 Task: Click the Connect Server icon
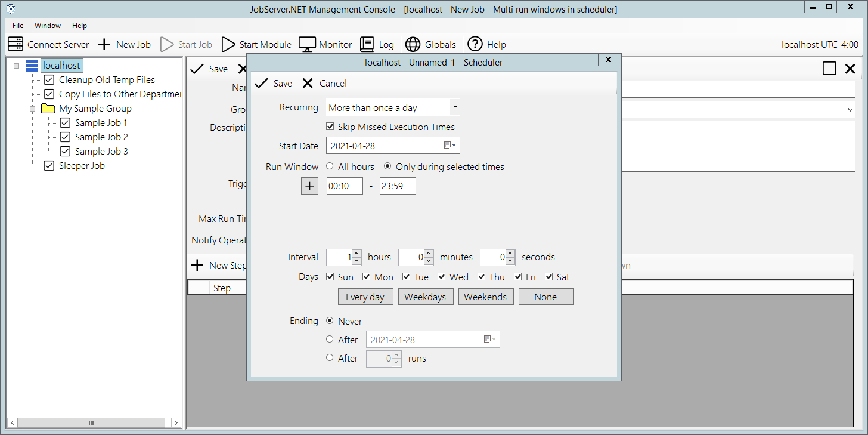coord(15,44)
